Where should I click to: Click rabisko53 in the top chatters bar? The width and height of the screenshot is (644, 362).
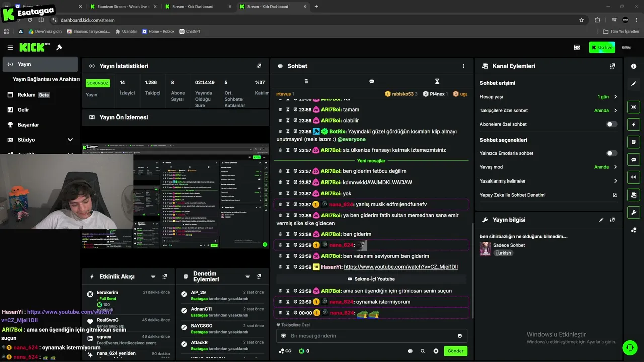pos(401,94)
